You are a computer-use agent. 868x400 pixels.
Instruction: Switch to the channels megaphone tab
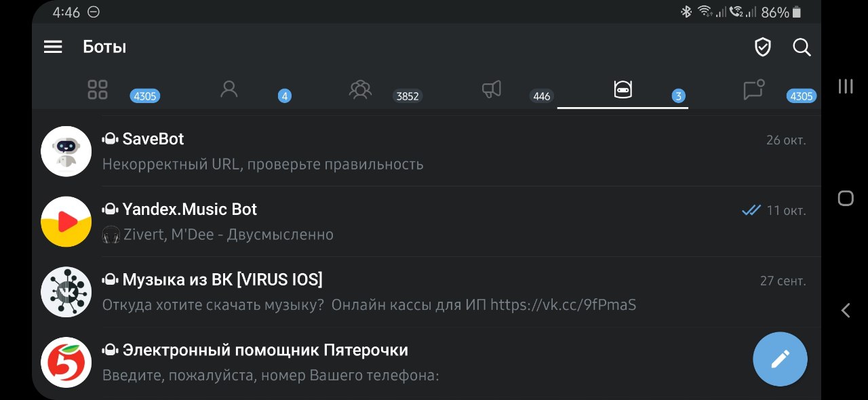click(492, 89)
